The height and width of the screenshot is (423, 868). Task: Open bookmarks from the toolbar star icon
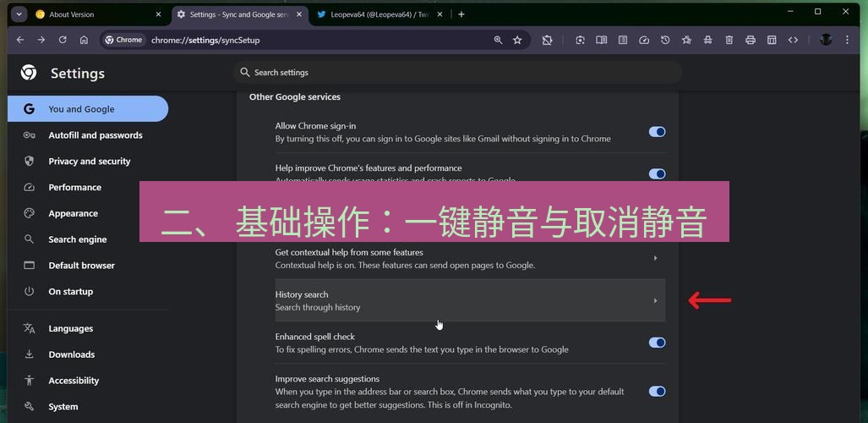click(686, 40)
